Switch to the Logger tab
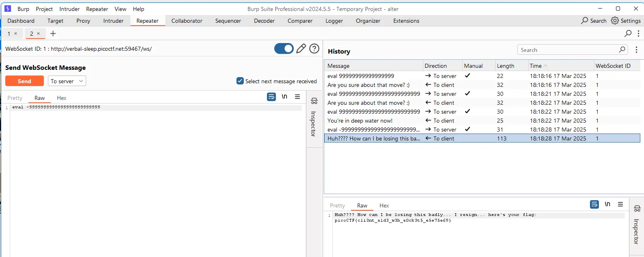 [x=334, y=21]
